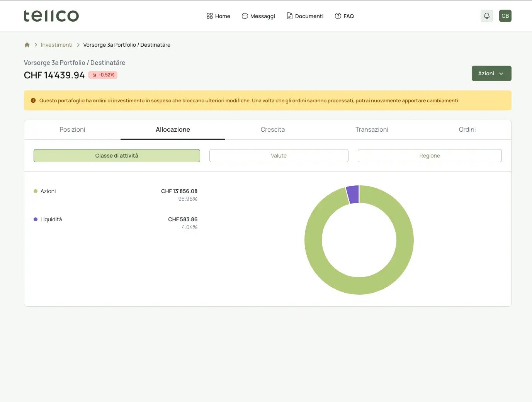Switch to the Posizioni tab

[x=72, y=130]
